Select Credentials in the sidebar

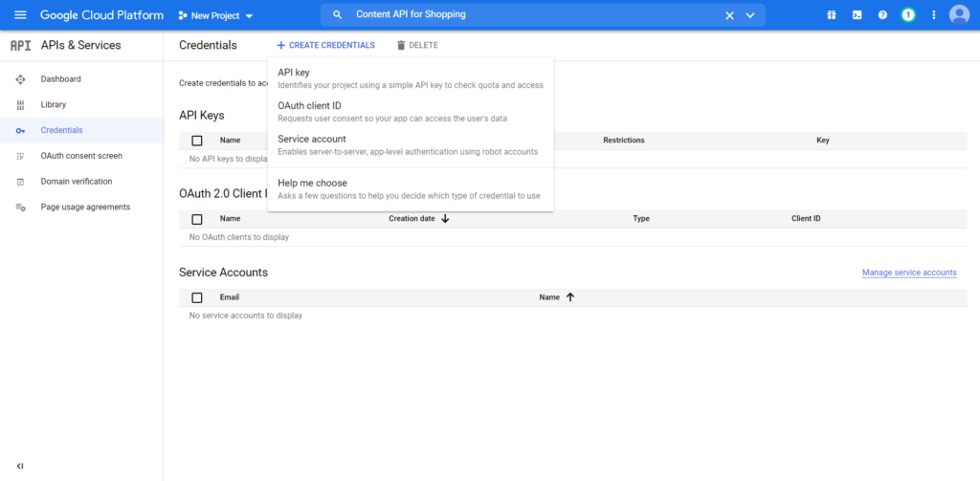tap(61, 131)
